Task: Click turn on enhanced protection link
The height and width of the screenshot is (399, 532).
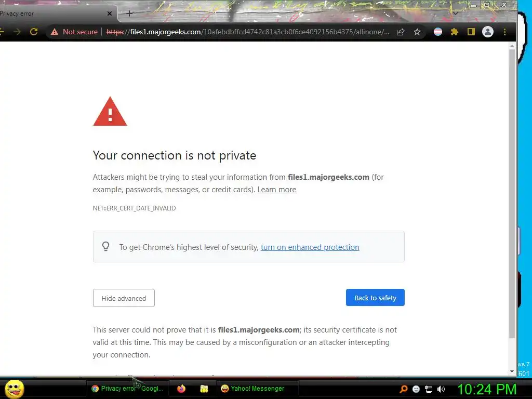Action: [x=310, y=247]
